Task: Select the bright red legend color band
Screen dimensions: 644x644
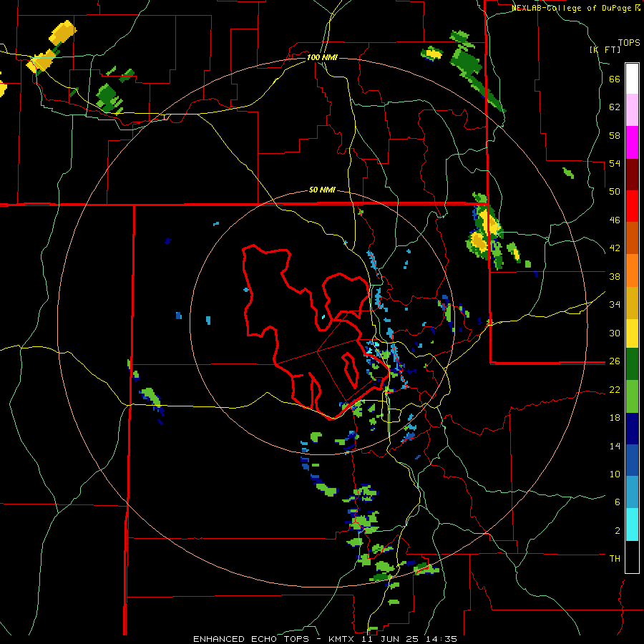Action: pos(632,206)
